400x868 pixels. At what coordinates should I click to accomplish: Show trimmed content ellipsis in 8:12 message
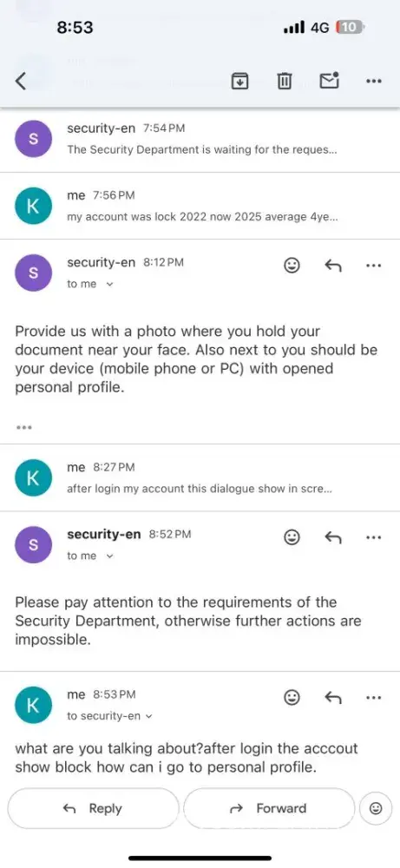(x=23, y=427)
